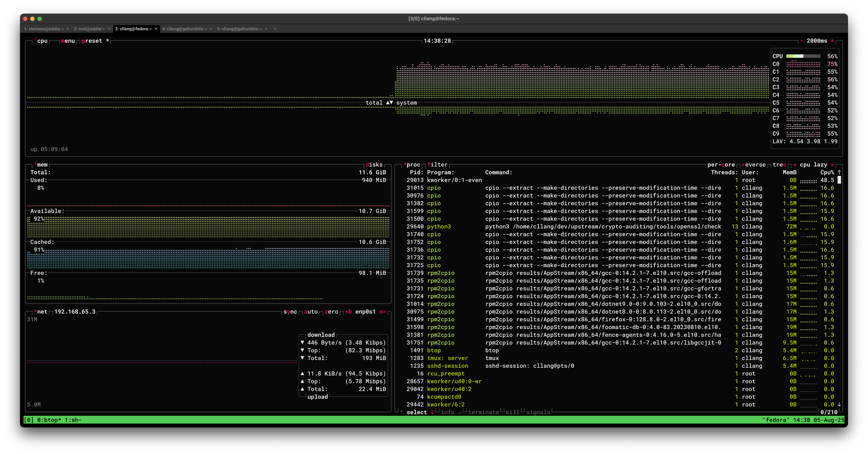
Task: Select tmux window 0:btop in status bar
Action: (x=49, y=420)
